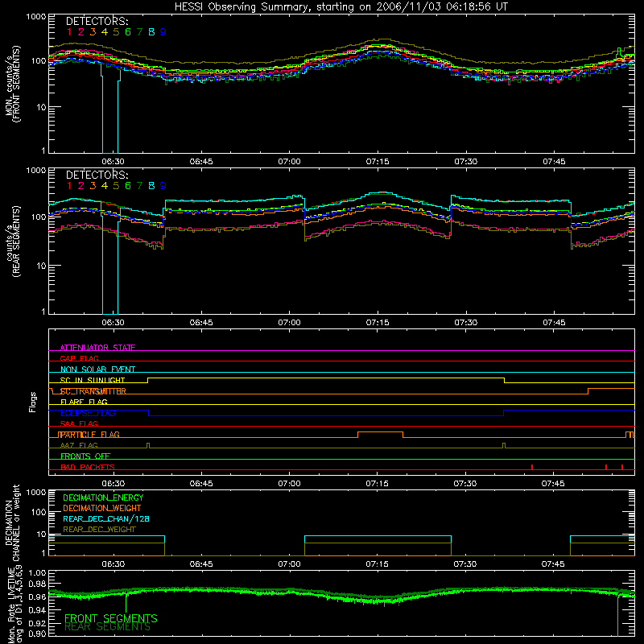Click the 06:30 tick label under front segments plot
This screenshot has width=644, height=644.
click(x=113, y=162)
